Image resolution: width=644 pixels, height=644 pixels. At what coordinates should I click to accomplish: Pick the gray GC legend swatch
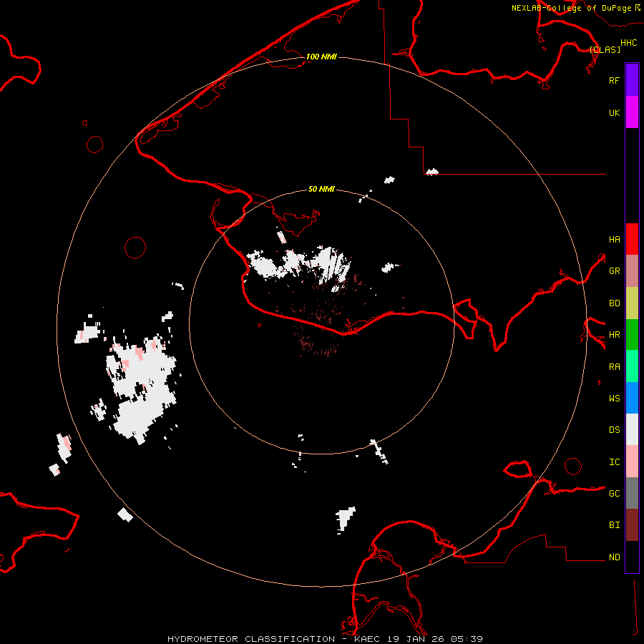pyautogui.click(x=632, y=493)
